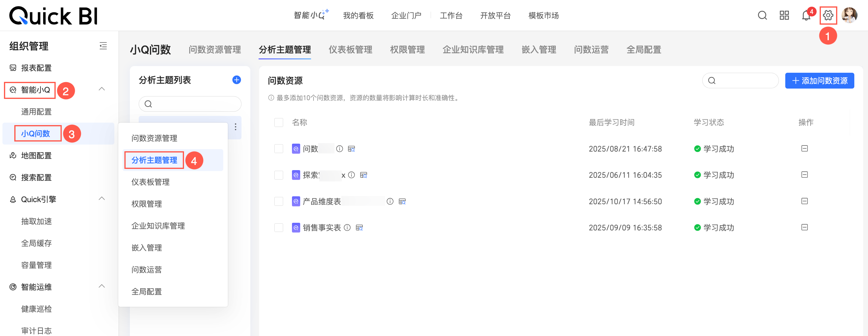This screenshot has height=336, width=868.
Task: Click the top-bar search magnifier icon
Action: click(762, 16)
